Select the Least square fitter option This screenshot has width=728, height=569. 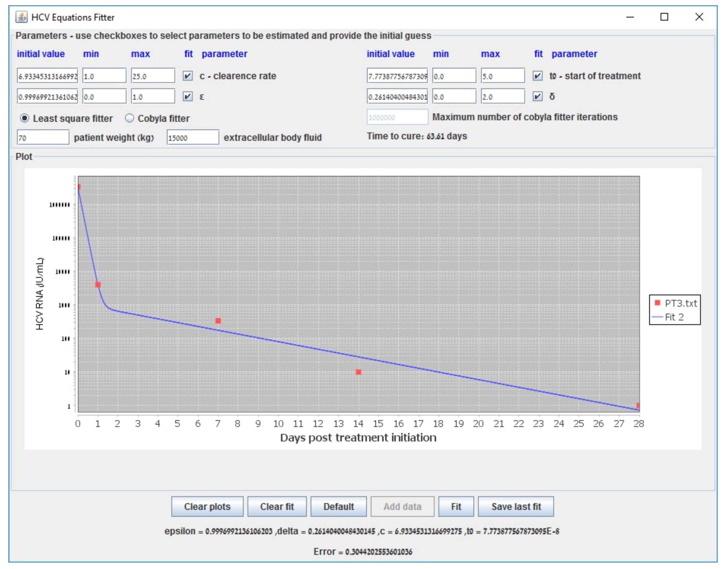[24, 118]
